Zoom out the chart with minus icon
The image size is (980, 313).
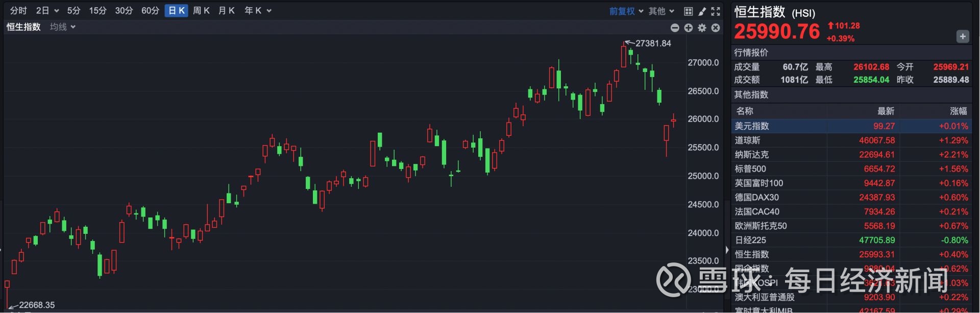click(675, 28)
